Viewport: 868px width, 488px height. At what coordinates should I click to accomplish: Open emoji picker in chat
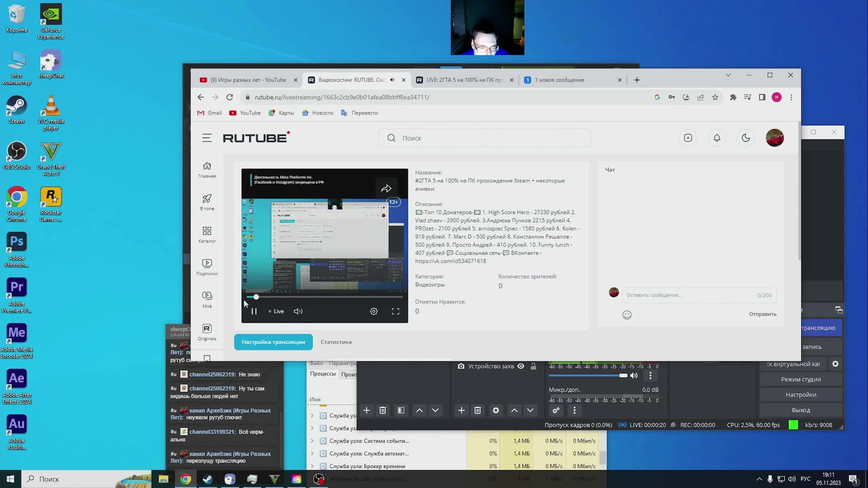point(627,315)
